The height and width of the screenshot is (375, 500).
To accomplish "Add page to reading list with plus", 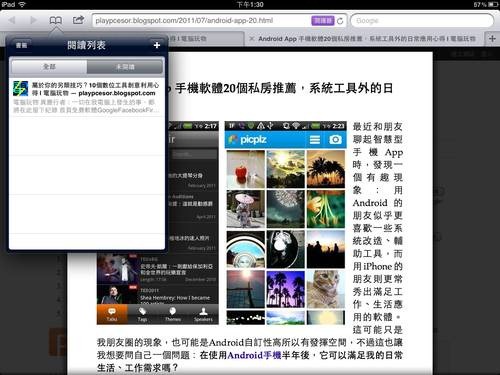I will click(157, 45).
